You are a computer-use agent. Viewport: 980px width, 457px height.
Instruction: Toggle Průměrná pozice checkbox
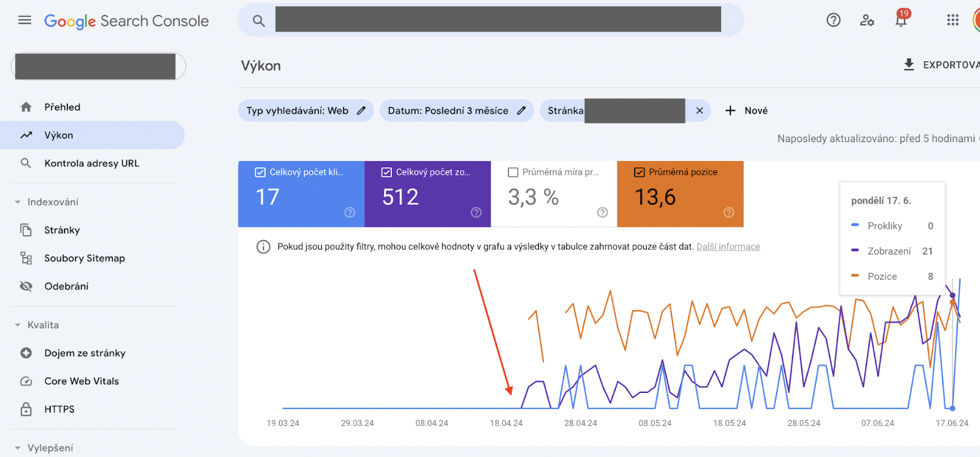pos(639,172)
